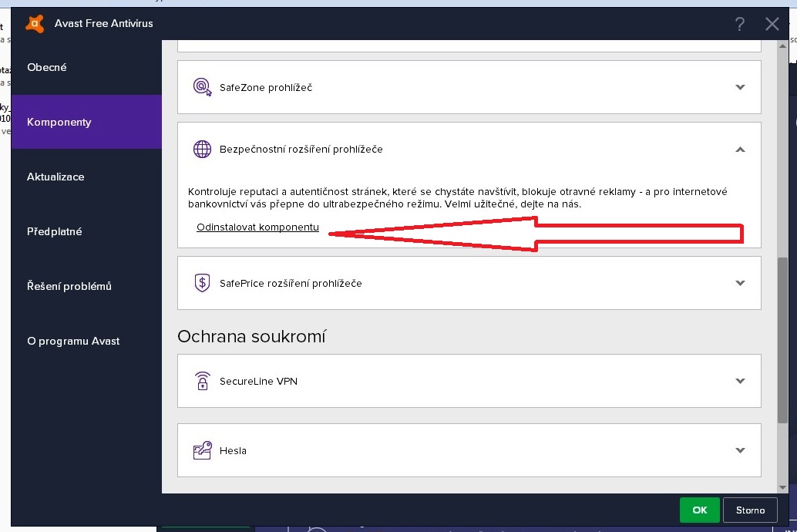Click the scrollbar down arrow
Viewport: 797px width, 532px height.
pos(782,487)
